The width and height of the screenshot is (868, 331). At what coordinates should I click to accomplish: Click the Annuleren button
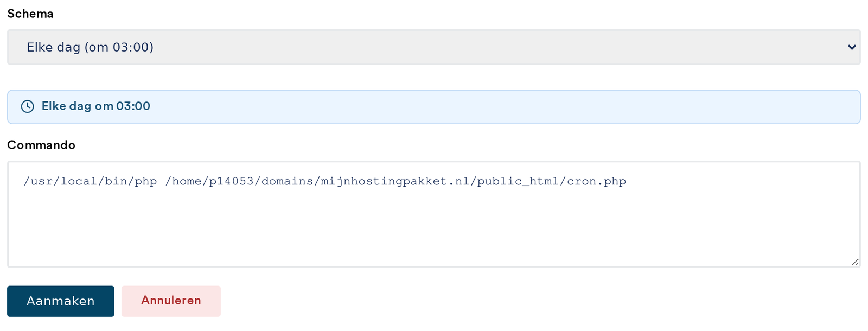pyautogui.click(x=171, y=301)
